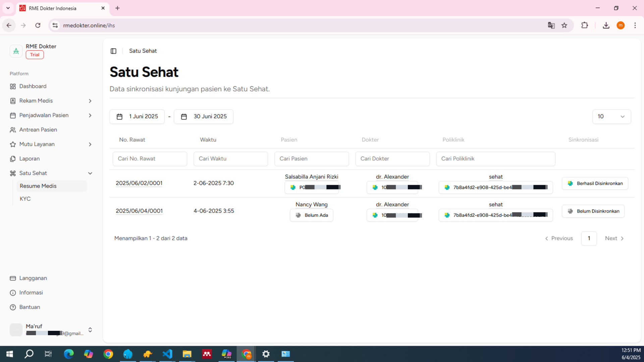The height and width of the screenshot is (362, 644).
Task: Click Belum Disinkronkan sync button
Action: pos(593,211)
